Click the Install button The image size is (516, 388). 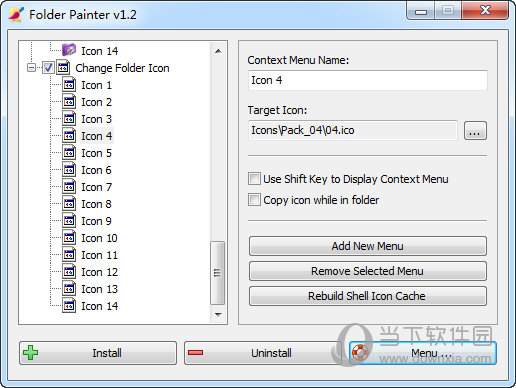pos(98,353)
